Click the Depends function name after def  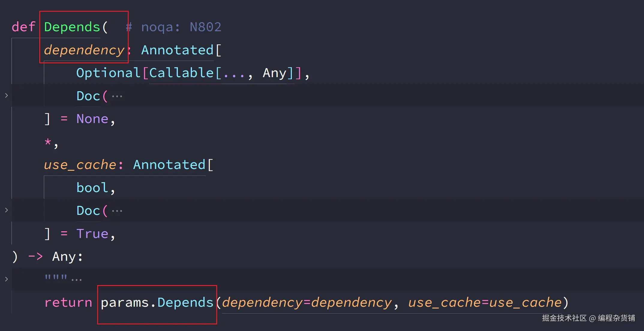72,27
